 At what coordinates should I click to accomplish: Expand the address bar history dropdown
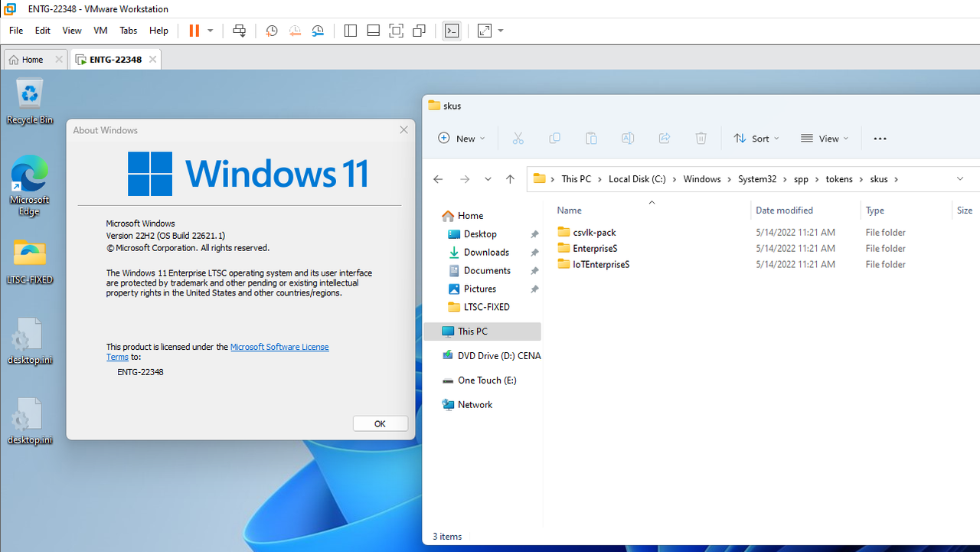[960, 179]
